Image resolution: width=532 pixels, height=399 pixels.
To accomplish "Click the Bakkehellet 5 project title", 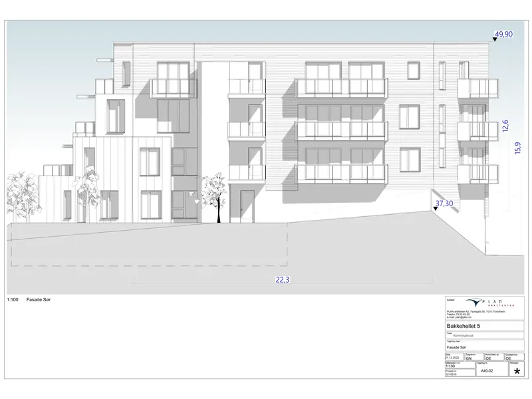I will 464,326.
